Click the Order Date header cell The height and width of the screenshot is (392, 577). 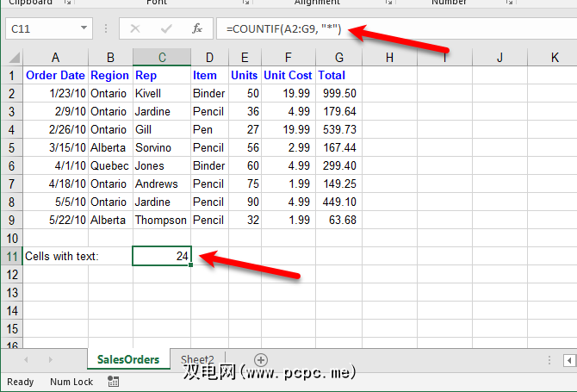[x=55, y=75]
